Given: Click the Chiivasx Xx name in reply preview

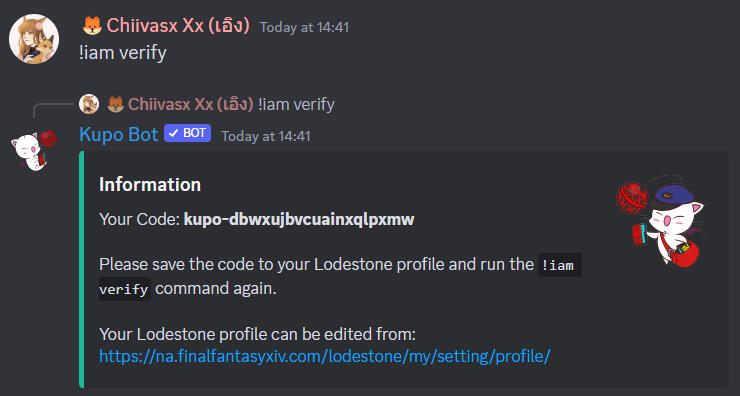Looking at the screenshot, I should coord(191,104).
